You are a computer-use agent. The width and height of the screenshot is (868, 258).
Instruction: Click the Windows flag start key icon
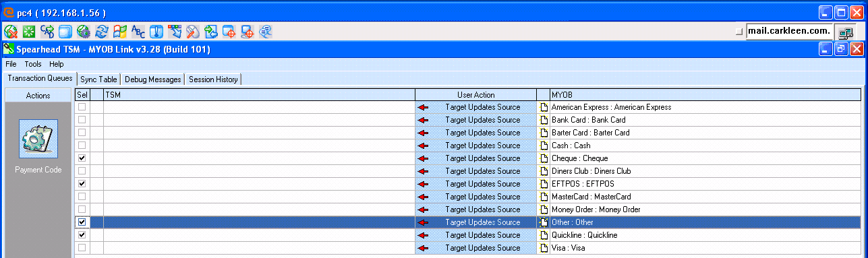tap(120, 31)
